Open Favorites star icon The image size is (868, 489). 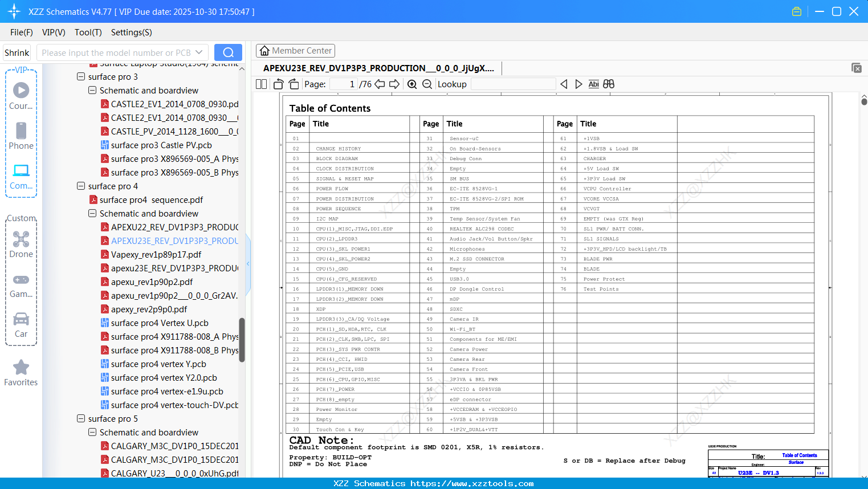click(x=21, y=373)
